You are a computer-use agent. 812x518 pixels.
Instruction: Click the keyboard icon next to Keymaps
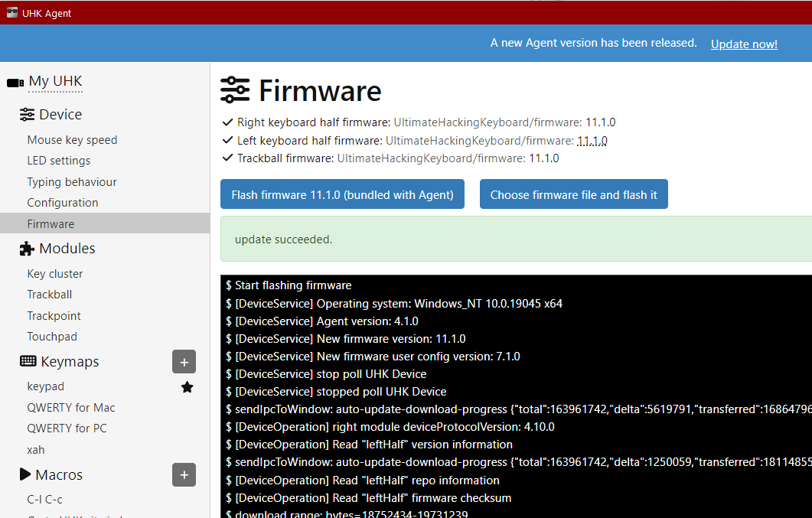(x=28, y=360)
